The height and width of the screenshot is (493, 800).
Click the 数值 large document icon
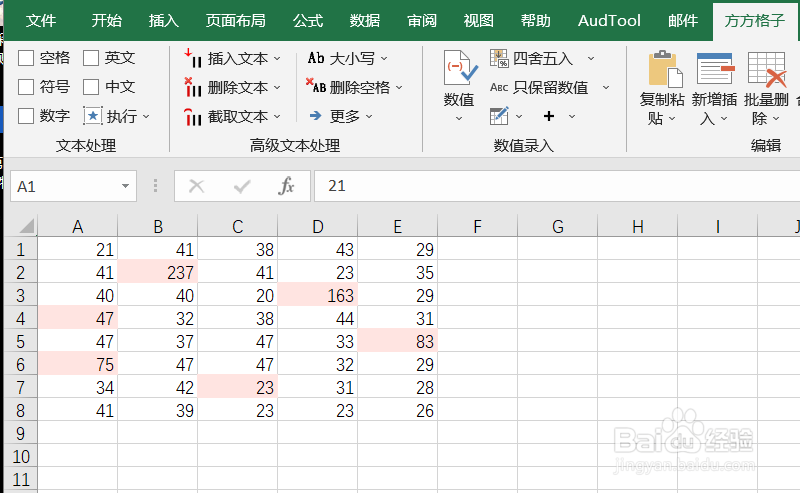click(x=460, y=68)
